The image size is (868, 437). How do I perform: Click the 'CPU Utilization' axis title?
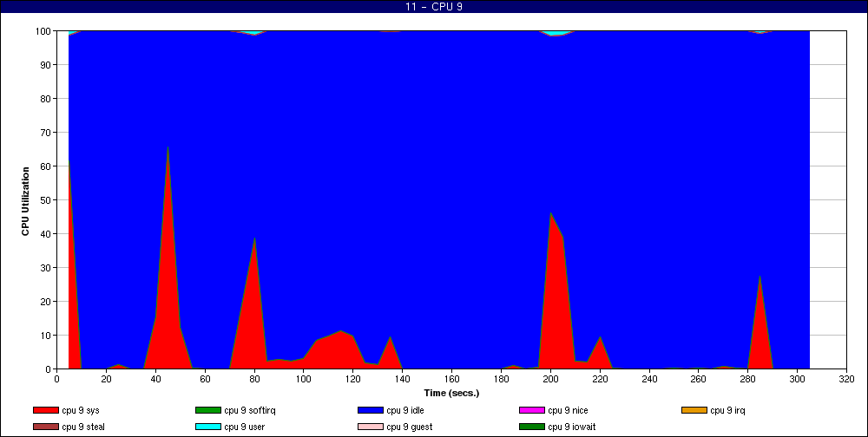tap(25, 201)
